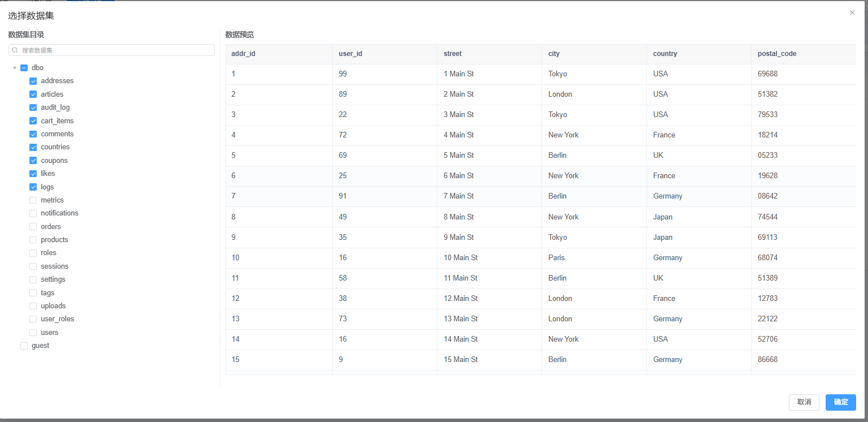Uncheck the addresses table checkbox

pyautogui.click(x=33, y=81)
